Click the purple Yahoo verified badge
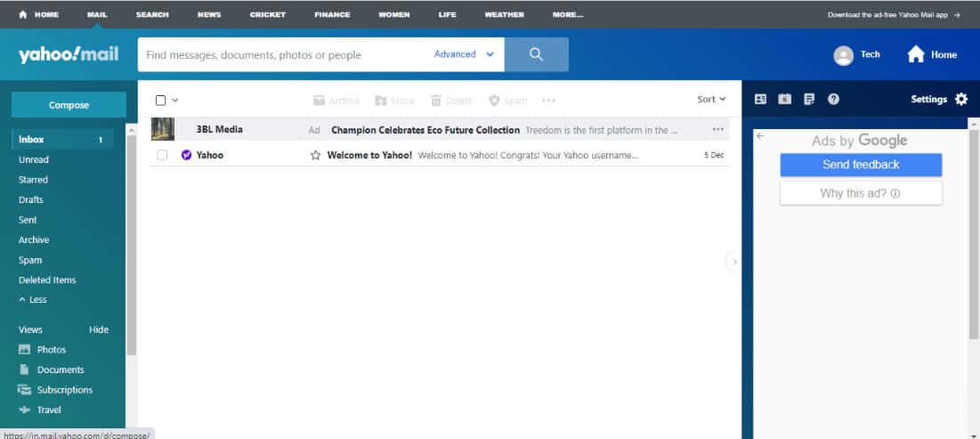Viewport: 980px width, 439px height. (186, 155)
